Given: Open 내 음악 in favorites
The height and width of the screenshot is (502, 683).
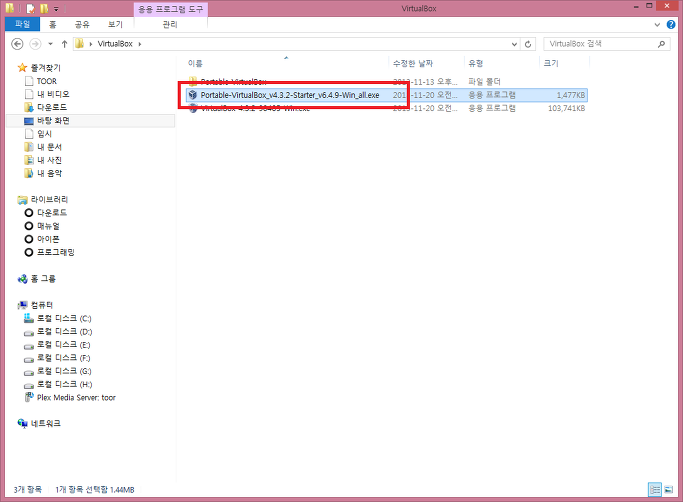Looking at the screenshot, I should click(49, 173).
